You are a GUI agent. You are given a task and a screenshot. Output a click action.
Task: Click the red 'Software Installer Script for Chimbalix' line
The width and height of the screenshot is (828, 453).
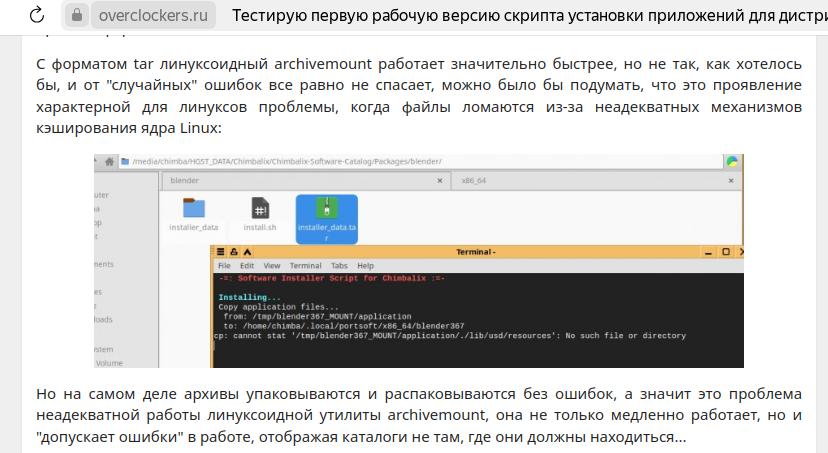(x=332, y=278)
